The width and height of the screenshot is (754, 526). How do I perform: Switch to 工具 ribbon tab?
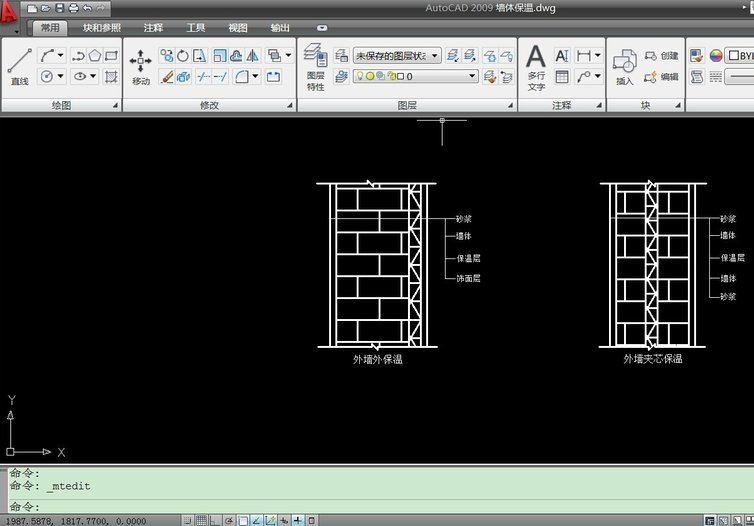(196, 28)
